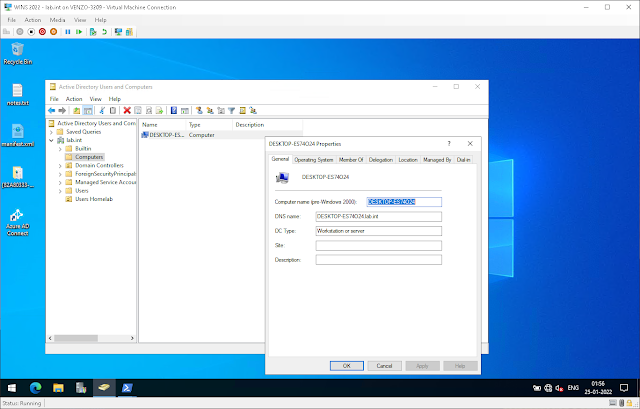Click the Export List toolbar icon

160,111
